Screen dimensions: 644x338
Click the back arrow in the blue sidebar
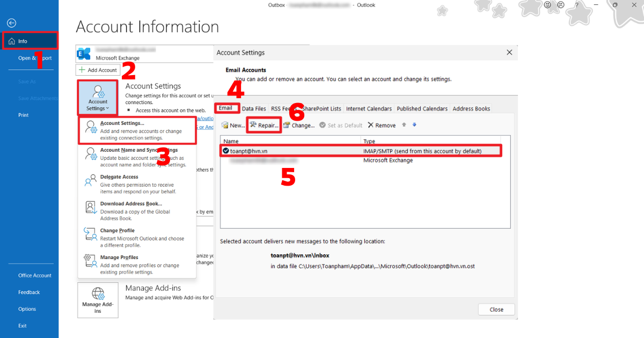tap(12, 23)
